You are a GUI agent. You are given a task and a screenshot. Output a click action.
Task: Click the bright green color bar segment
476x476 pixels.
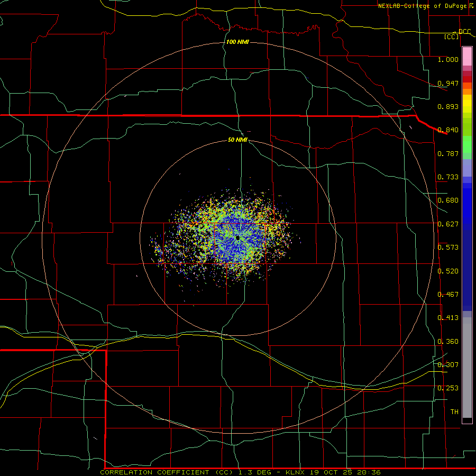(x=467, y=144)
